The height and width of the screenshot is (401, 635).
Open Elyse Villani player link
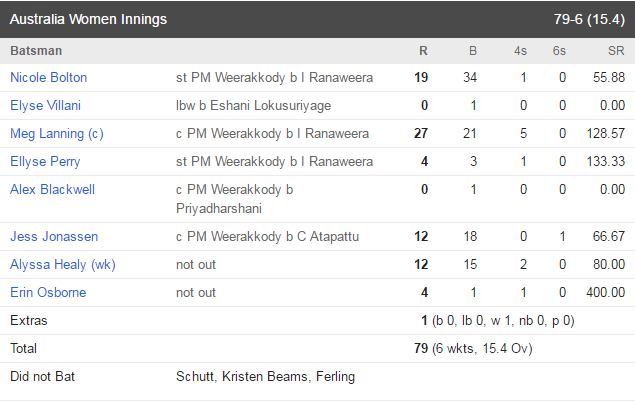45,105
